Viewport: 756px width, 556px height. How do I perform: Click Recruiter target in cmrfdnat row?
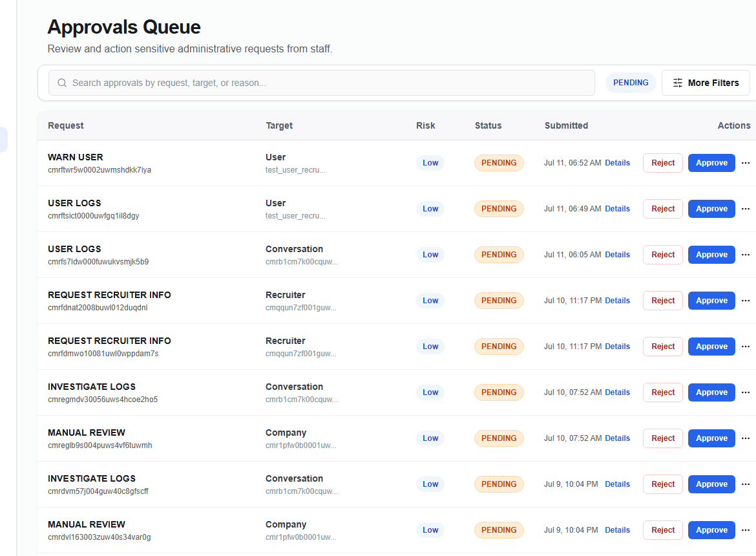pos(286,295)
